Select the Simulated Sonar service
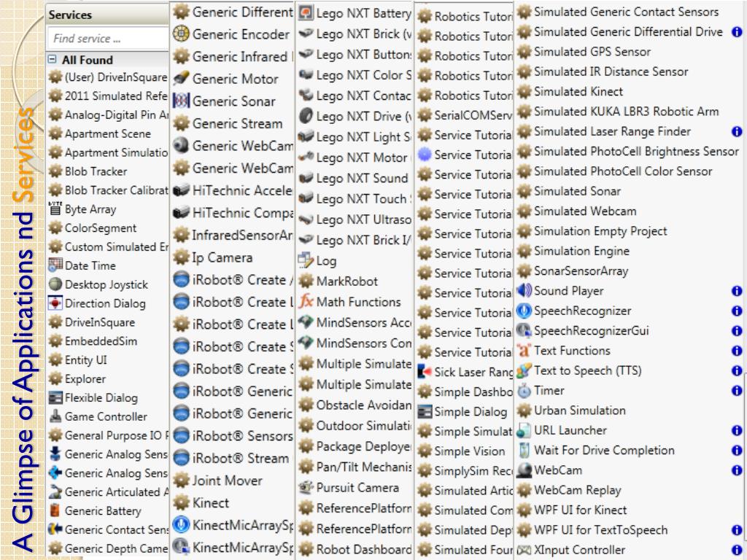This screenshot has height=560, width=747. click(x=578, y=191)
